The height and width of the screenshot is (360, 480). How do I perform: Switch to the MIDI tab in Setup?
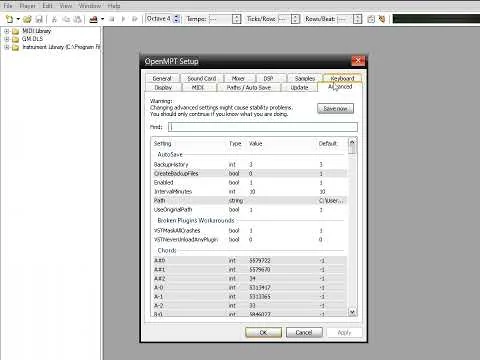click(198, 87)
